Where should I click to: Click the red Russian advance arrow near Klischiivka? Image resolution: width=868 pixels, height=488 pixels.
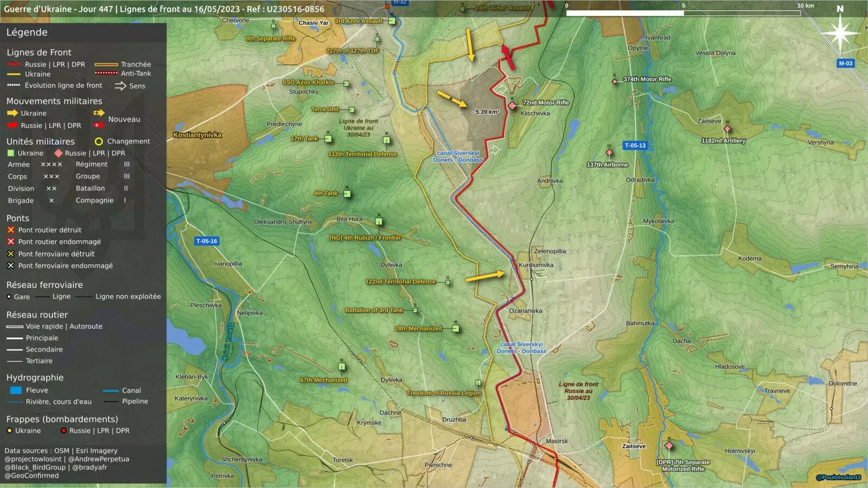(507, 57)
